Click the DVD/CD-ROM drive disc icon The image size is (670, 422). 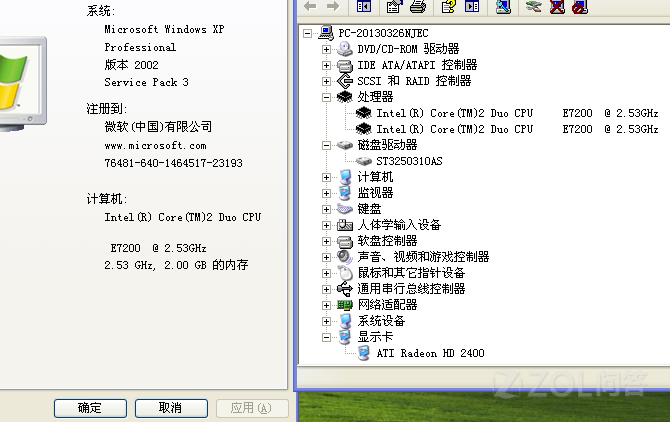pyautogui.click(x=344, y=49)
